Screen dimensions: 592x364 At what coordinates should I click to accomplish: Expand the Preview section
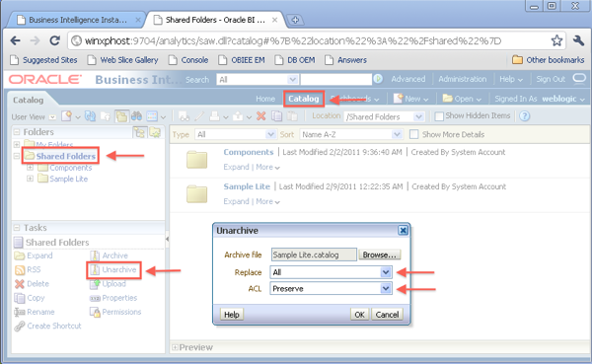pos(176,347)
